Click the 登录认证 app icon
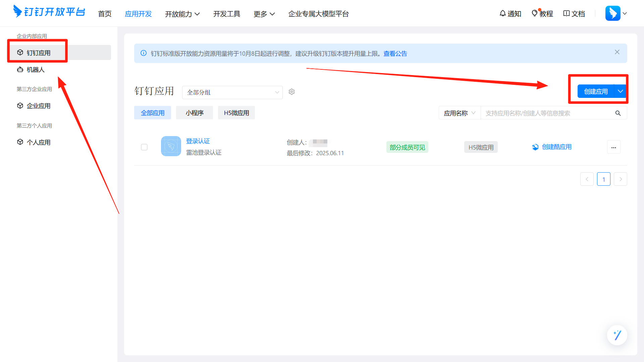Viewport: 644px width, 362px height. click(171, 146)
